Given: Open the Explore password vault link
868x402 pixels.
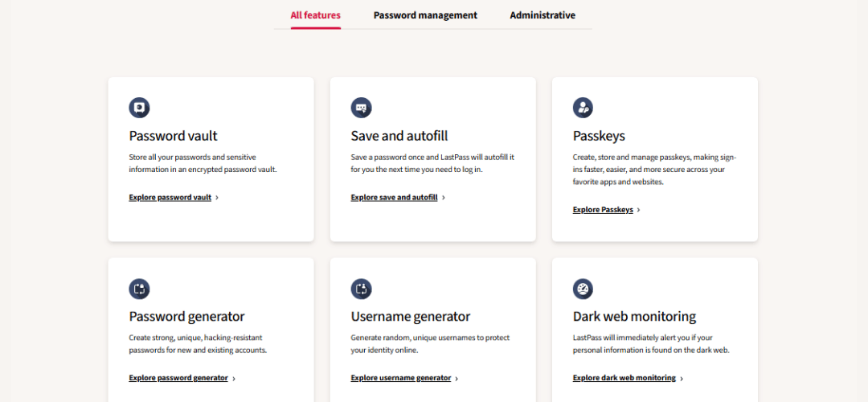Looking at the screenshot, I should (x=170, y=197).
